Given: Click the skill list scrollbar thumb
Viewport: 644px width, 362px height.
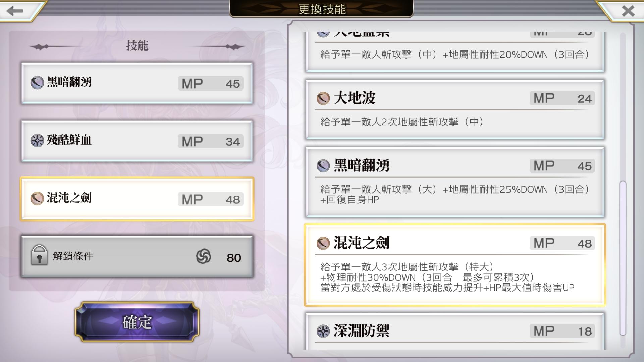Looking at the screenshot, I should 623,258.
